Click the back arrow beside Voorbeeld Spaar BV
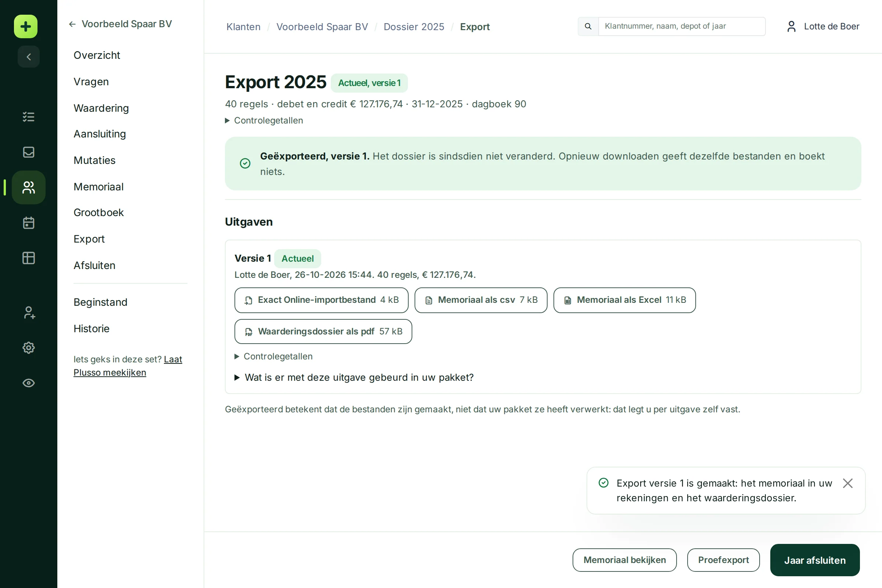Image resolution: width=882 pixels, height=588 pixels. [72, 24]
